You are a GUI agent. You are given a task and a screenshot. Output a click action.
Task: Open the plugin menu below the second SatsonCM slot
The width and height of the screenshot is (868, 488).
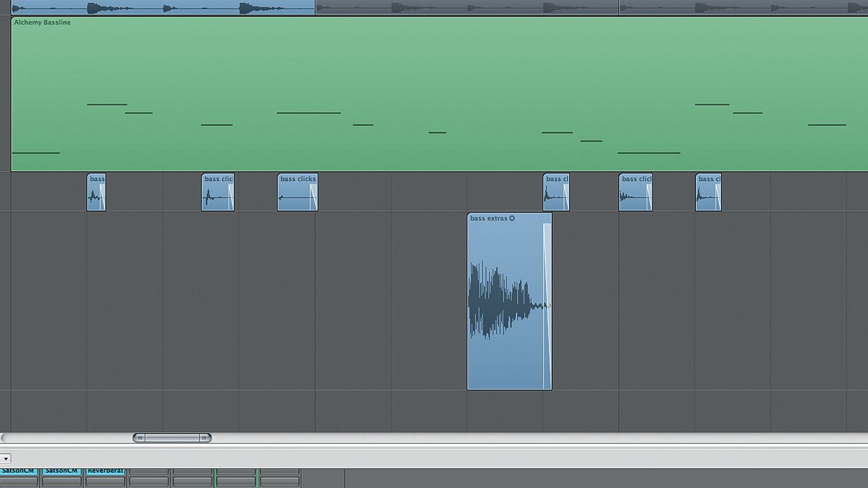click(x=64, y=481)
